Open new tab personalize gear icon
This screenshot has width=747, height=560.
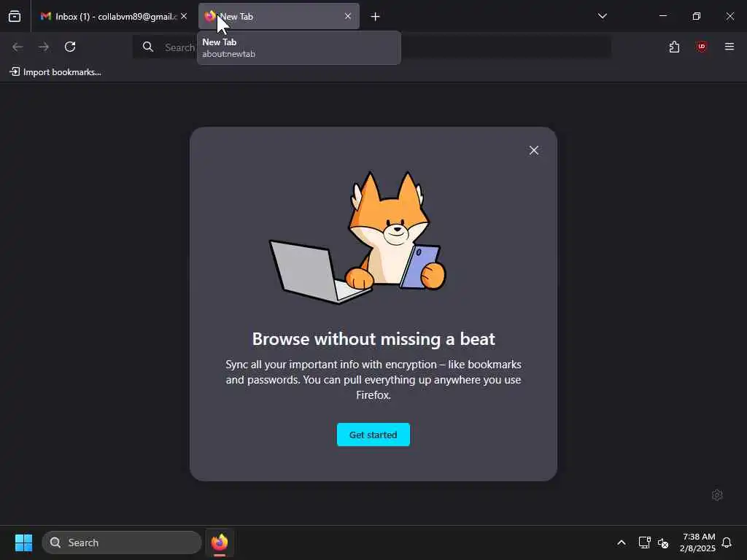coord(717,495)
